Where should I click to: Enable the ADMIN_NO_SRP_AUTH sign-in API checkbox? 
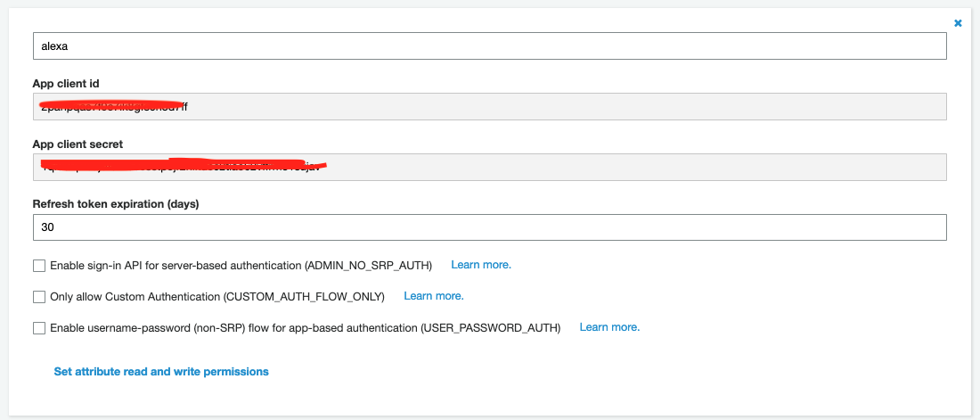(39, 266)
